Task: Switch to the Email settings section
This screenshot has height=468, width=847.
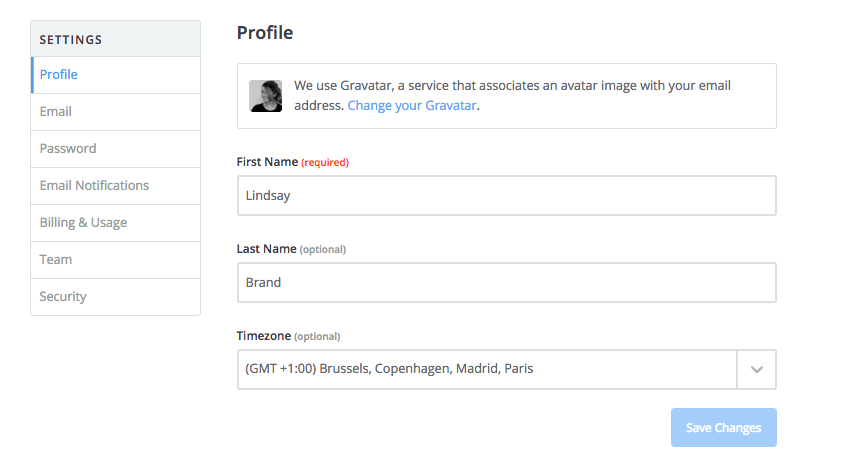Action: [x=116, y=112]
